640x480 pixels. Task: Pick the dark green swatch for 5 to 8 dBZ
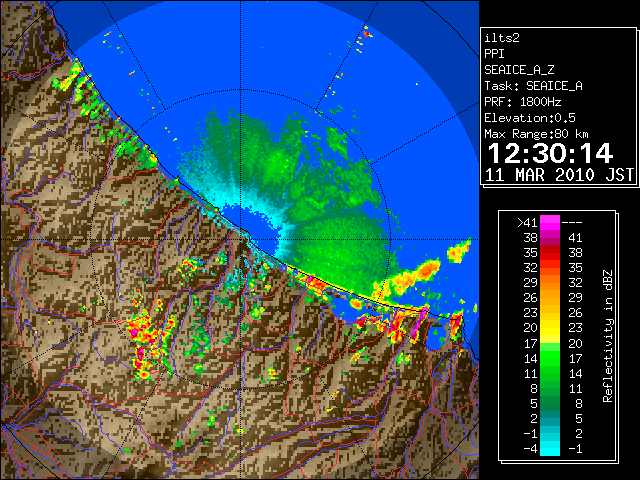pyautogui.click(x=550, y=403)
